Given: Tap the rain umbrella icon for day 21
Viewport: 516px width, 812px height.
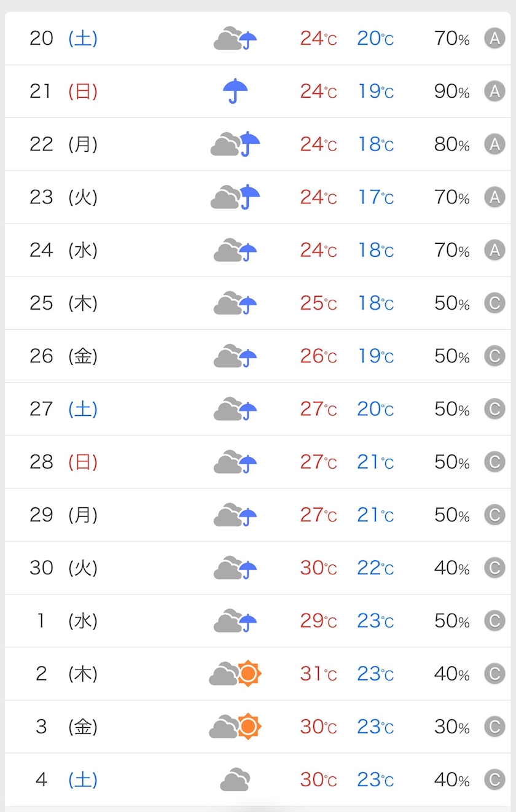Looking at the screenshot, I should 235,91.
